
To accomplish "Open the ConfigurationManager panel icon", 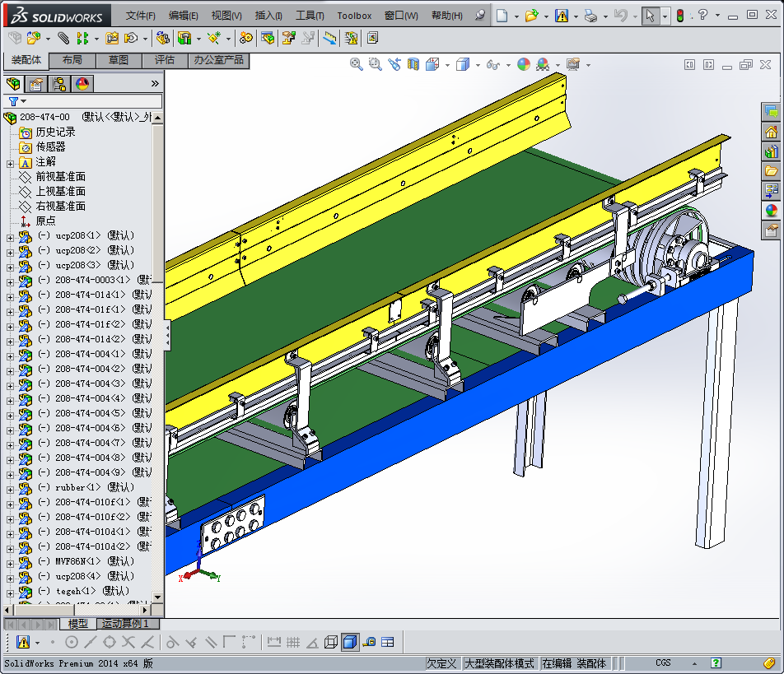I will point(59,83).
